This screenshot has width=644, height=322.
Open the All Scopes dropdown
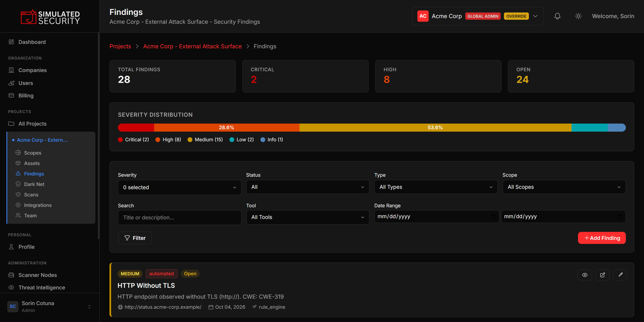click(x=564, y=187)
